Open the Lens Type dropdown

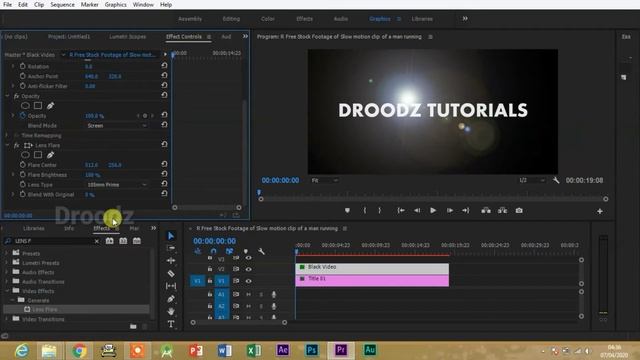point(116,184)
